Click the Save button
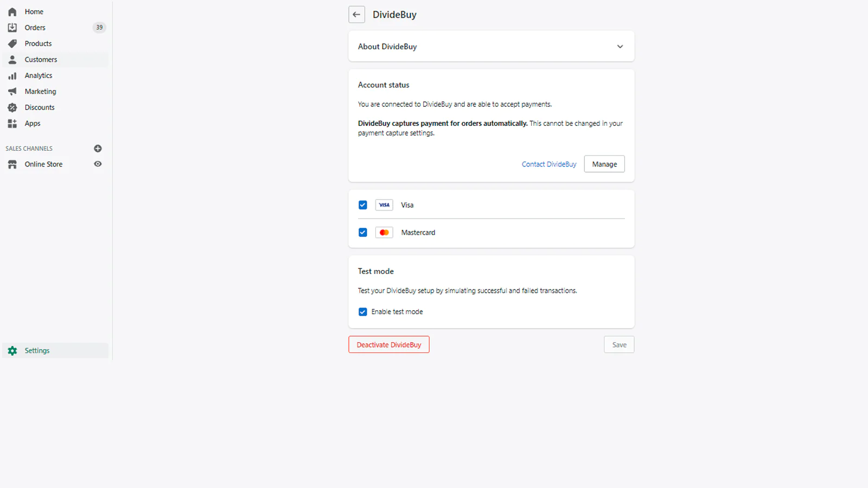This screenshot has height=488, width=868. click(x=619, y=345)
